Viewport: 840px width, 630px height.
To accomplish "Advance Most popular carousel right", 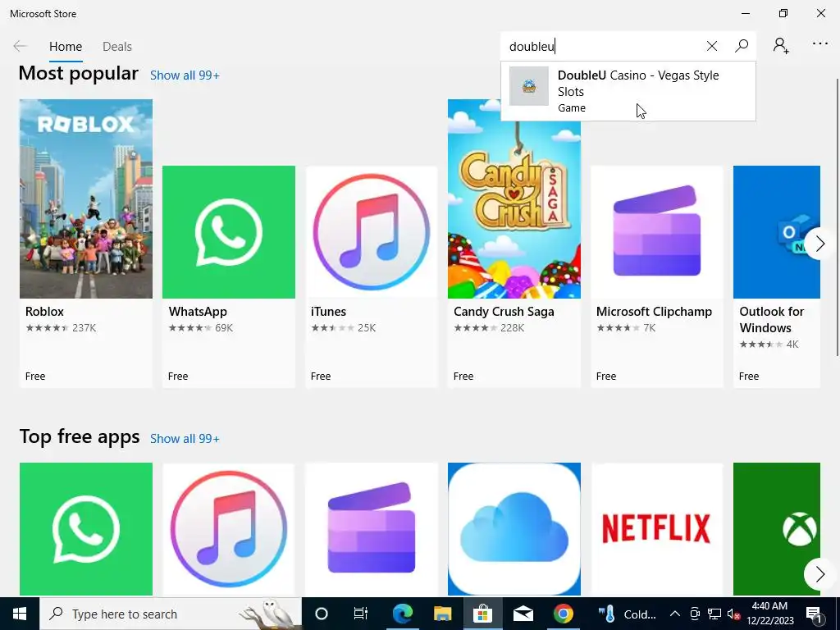I will [819, 244].
